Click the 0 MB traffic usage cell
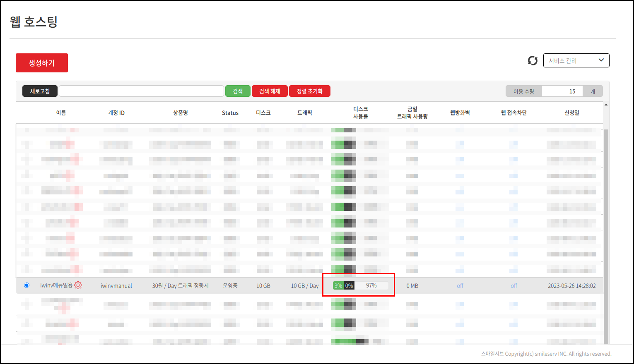Viewport: 634px width, 364px height. pyautogui.click(x=412, y=286)
